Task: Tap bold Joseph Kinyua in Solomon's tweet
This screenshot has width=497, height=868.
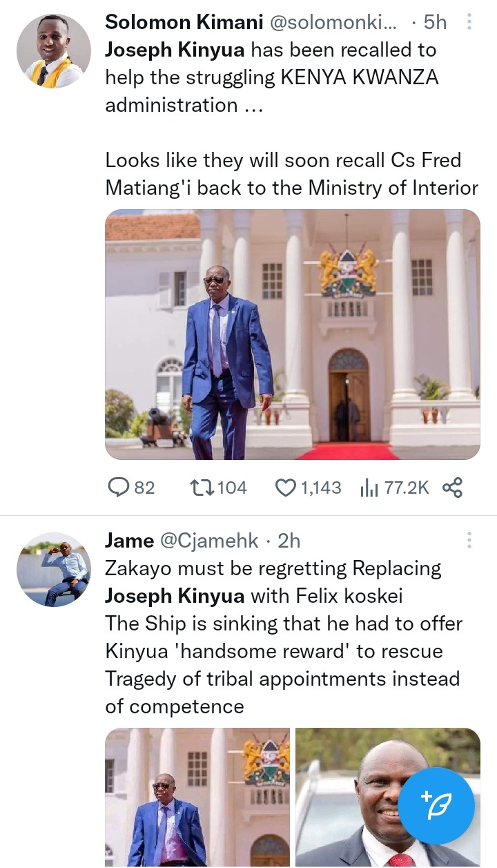Action: (175, 50)
